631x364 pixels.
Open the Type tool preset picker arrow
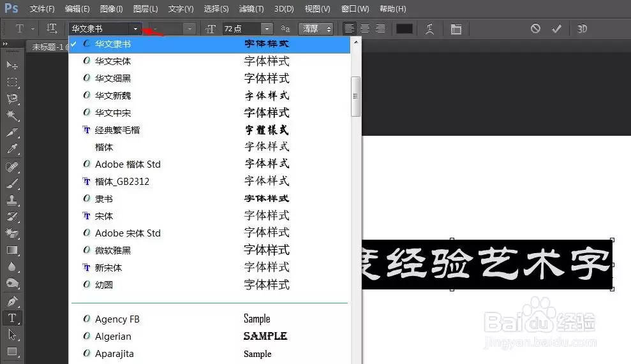click(33, 29)
